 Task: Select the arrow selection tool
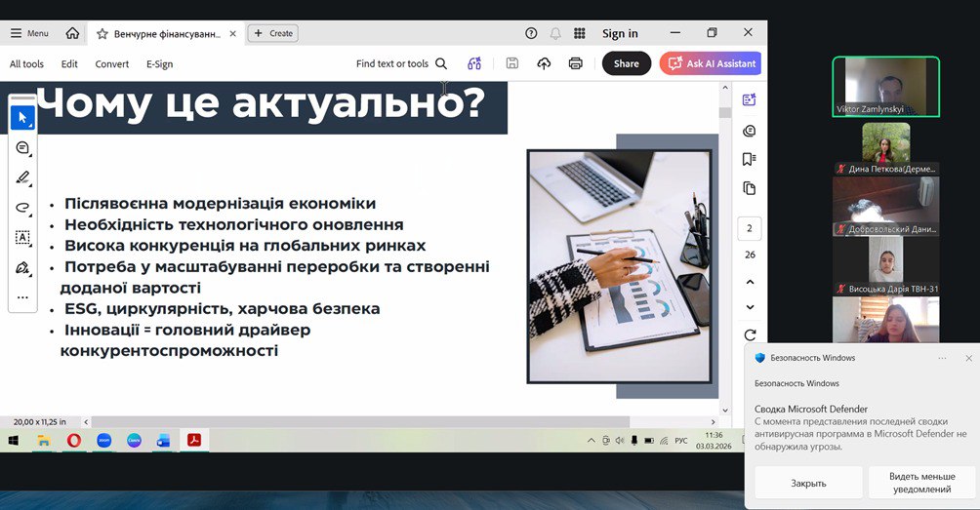coord(22,118)
